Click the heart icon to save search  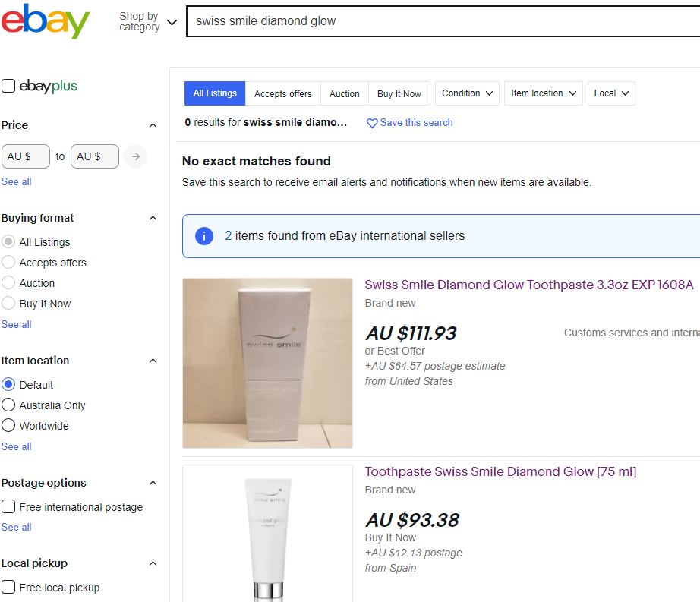coord(372,123)
